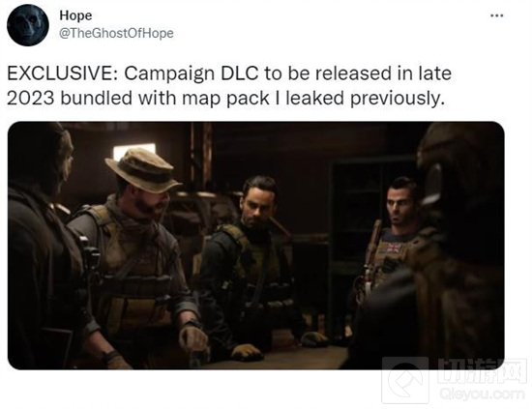Click the Union Jack patch on vest

pyautogui.click(x=394, y=248)
